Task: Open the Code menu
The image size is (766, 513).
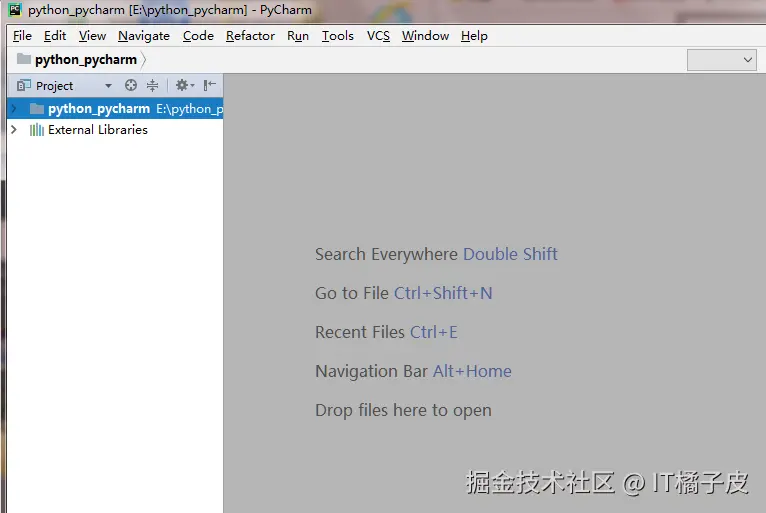Action: tap(198, 36)
